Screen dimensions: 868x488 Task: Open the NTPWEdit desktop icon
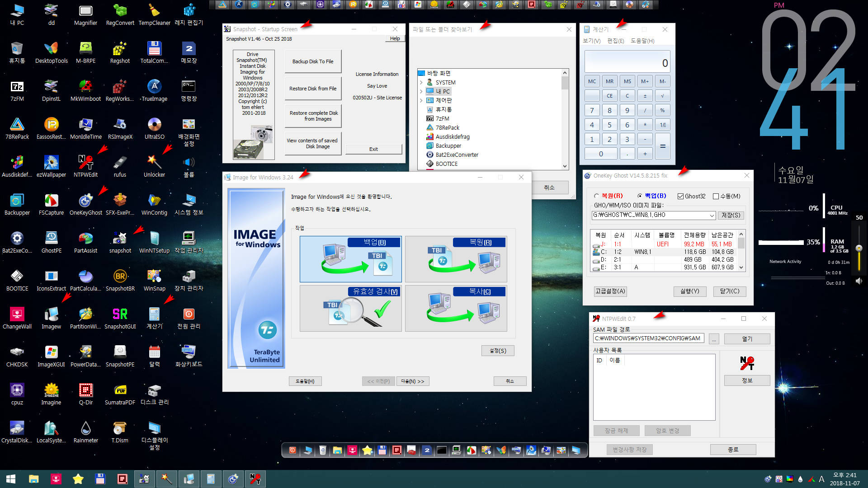(85, 166)
